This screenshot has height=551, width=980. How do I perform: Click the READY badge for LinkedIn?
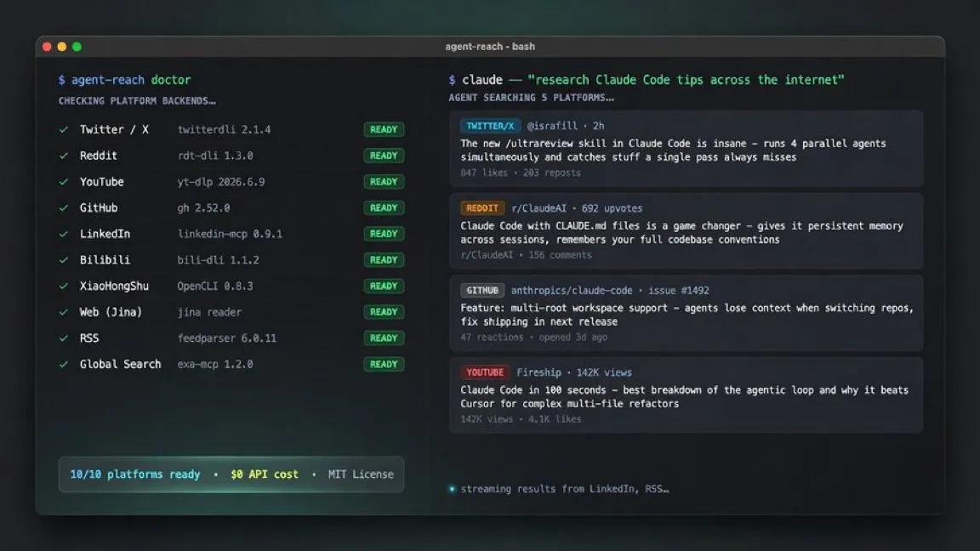(384, 234)
